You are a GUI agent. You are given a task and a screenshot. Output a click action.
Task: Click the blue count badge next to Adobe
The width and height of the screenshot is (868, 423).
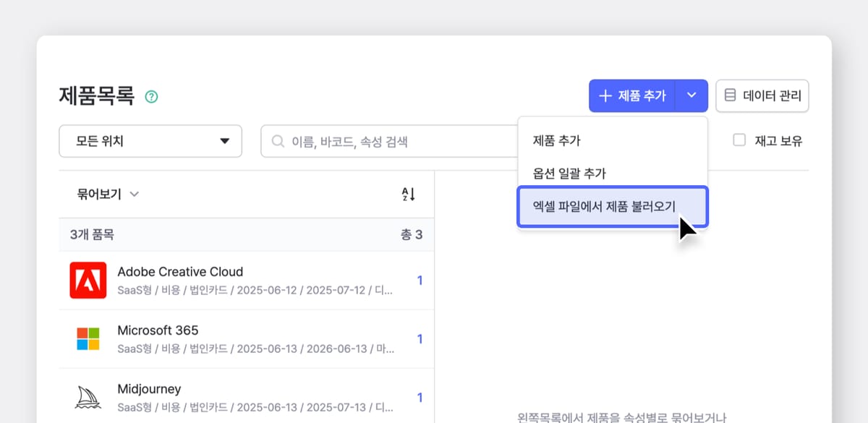coord(420,281)
